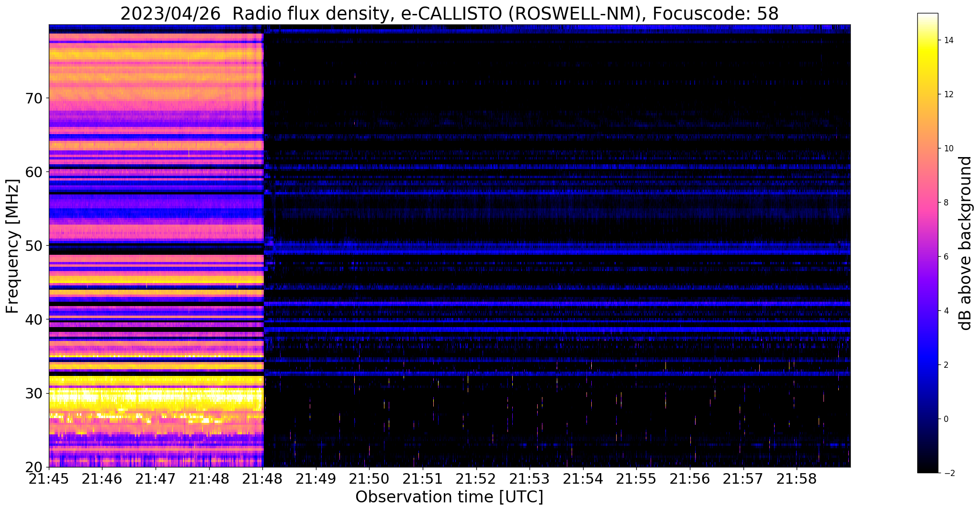Click the 'Frequency [MHz]' y-axis label
Screen dimensions: 980x511
(x=12, y=246)
